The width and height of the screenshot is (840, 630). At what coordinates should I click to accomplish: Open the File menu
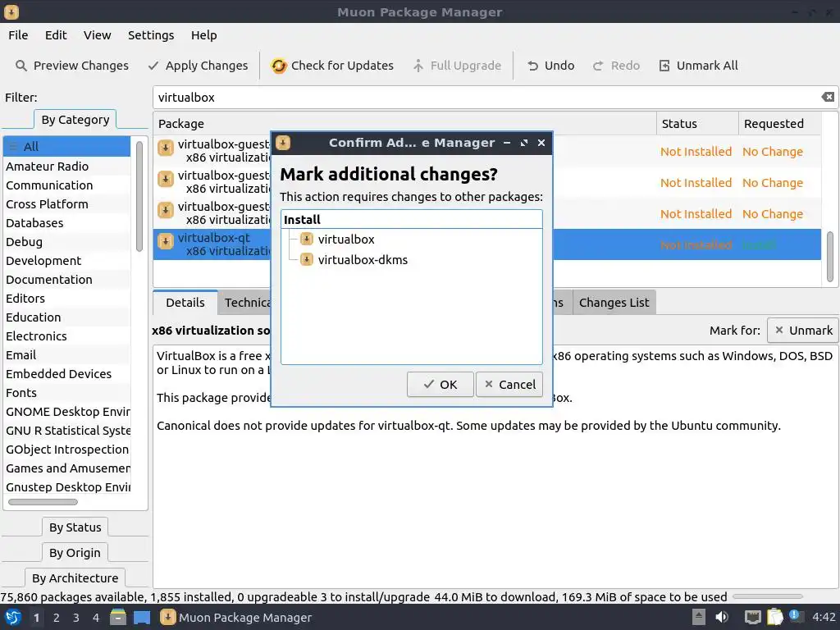tap(18, 35)
